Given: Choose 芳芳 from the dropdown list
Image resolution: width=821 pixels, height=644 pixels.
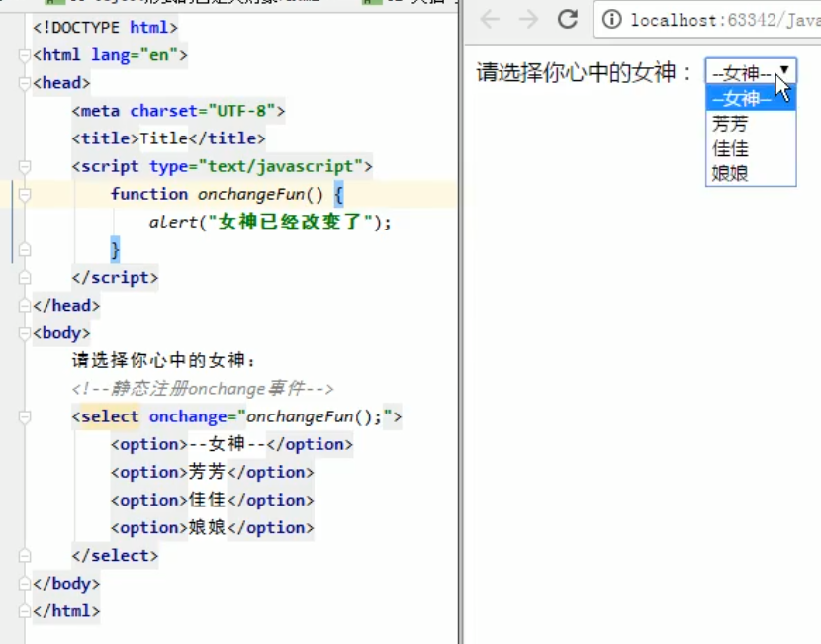Looking at the screenshot, I should pyautogui.click(x=751, y=124).
